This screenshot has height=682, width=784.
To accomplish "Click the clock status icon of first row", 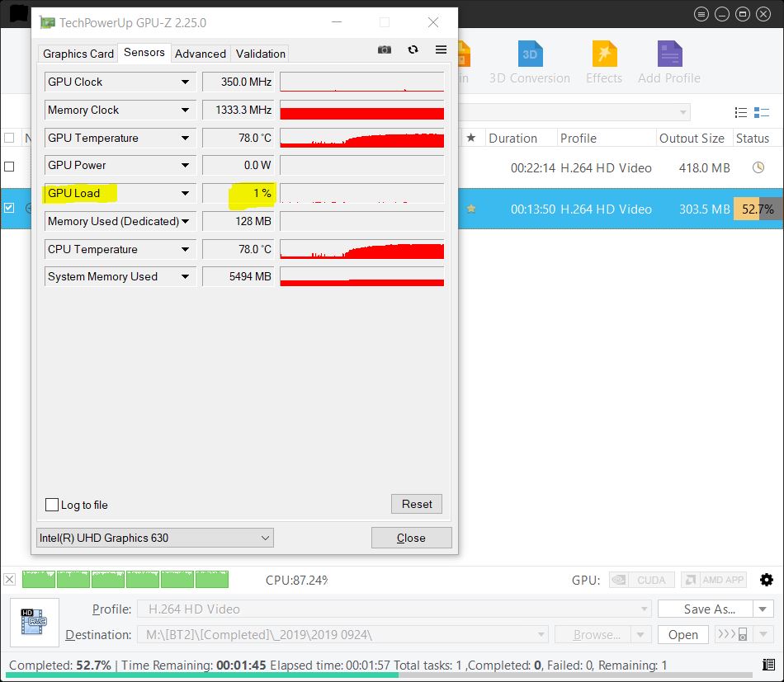I will coord(758,167).
